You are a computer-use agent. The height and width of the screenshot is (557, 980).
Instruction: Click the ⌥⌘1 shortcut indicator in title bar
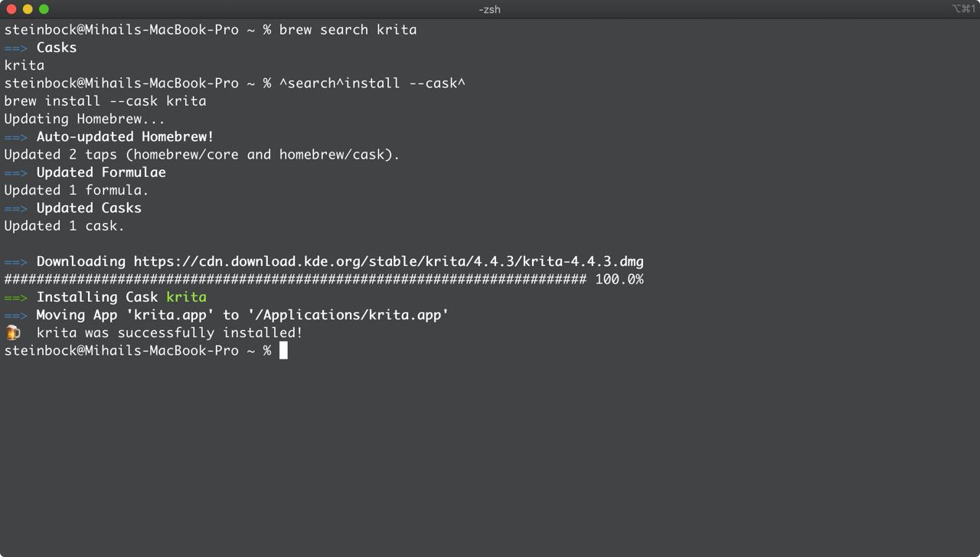963,9
